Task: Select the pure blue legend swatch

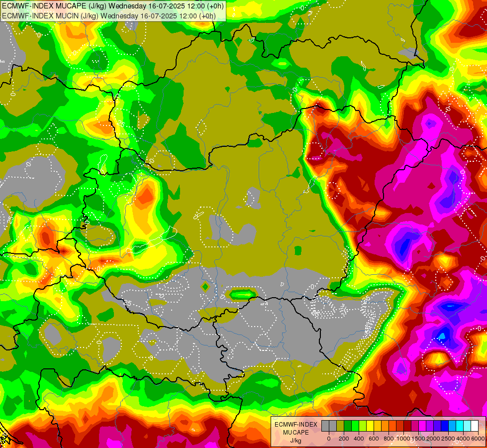Action: [445, 426]
